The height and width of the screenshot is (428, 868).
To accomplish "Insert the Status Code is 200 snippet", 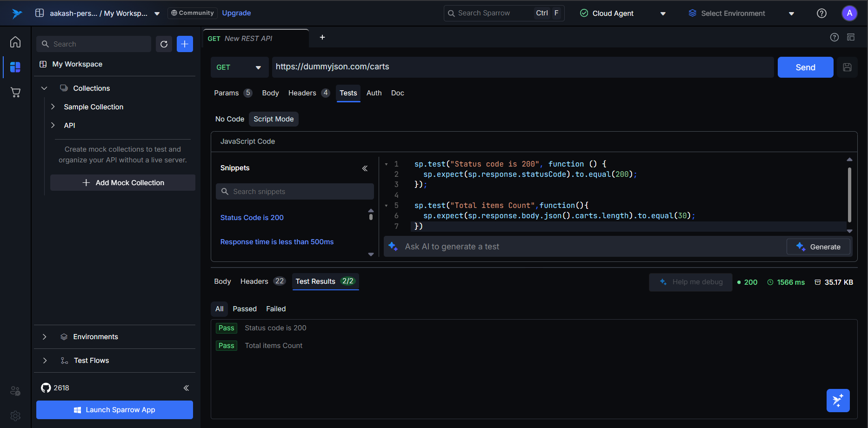I will [252, 218].
